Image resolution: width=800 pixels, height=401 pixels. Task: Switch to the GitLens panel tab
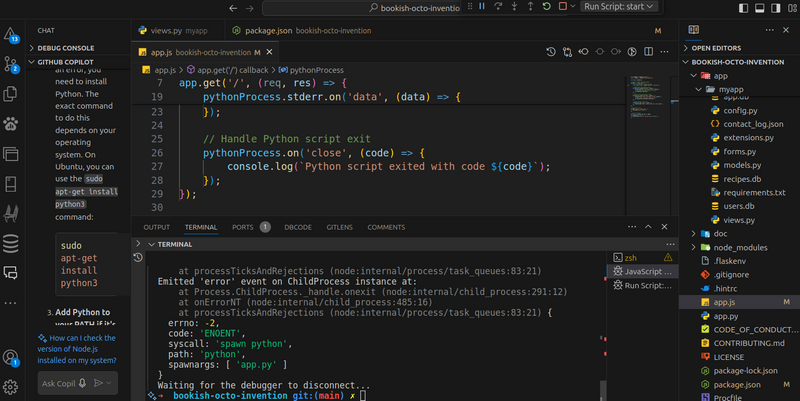point(339,228)
